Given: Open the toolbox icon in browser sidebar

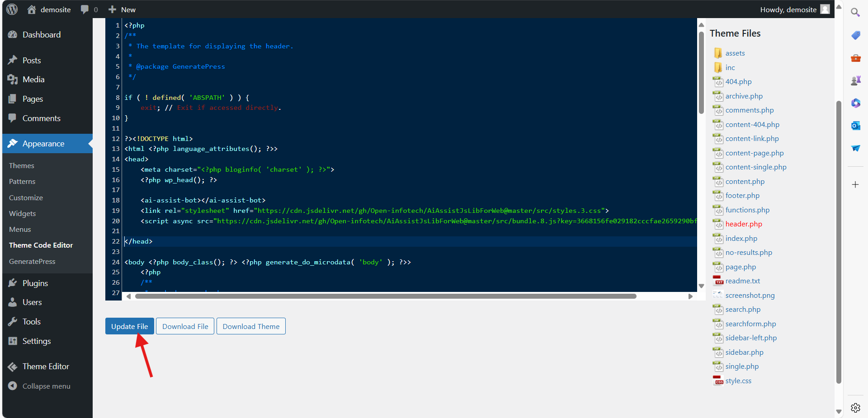Looking at the screenshot, I should click(855, 58).
